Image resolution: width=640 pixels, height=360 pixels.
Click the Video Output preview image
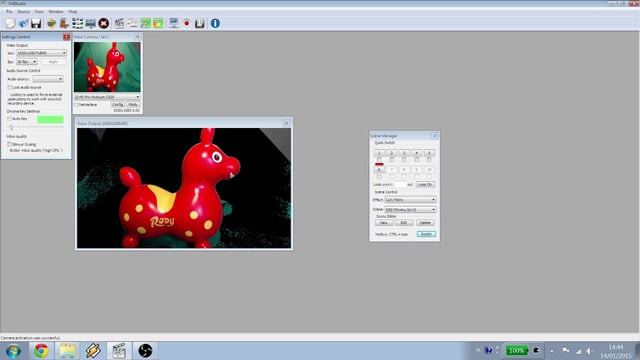pyautogui.click(x=184, y=188)
